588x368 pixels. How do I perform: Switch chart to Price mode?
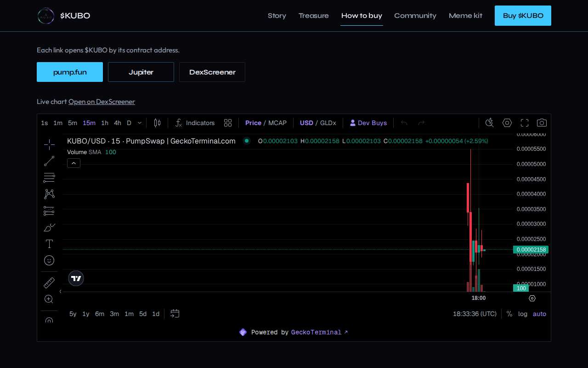[x=253, y=123]
